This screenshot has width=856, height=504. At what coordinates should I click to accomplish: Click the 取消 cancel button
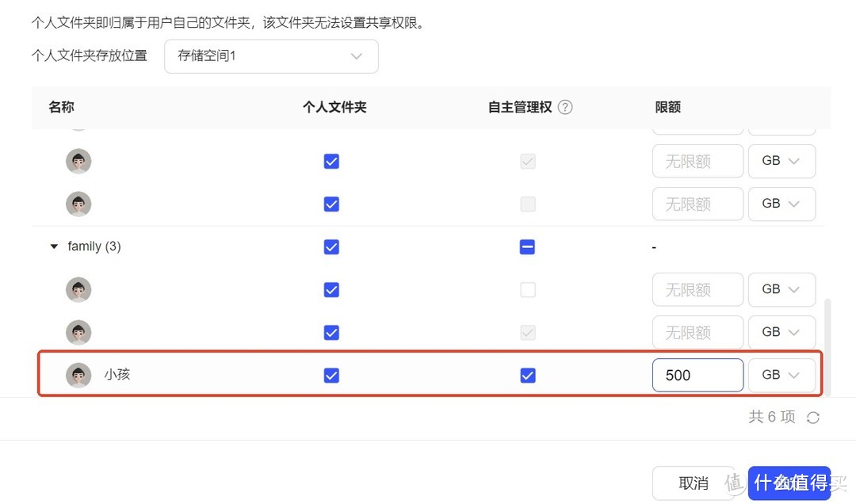point(694,483)
